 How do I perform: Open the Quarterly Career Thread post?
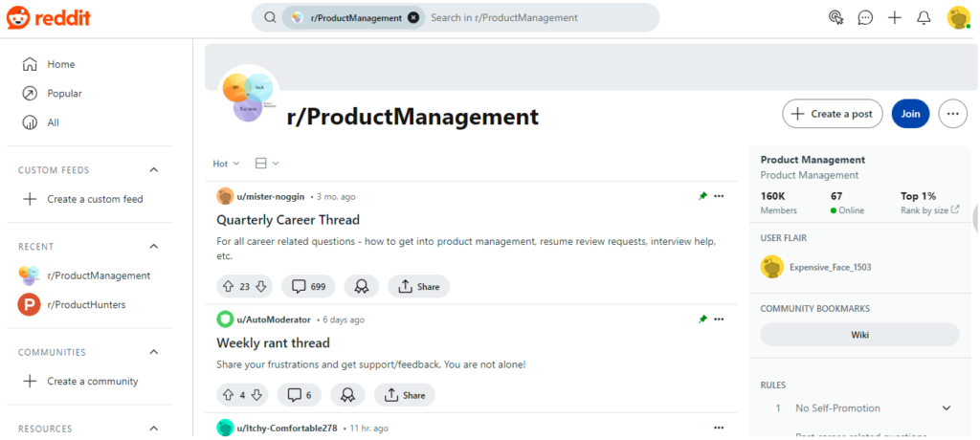pos(288,220)
